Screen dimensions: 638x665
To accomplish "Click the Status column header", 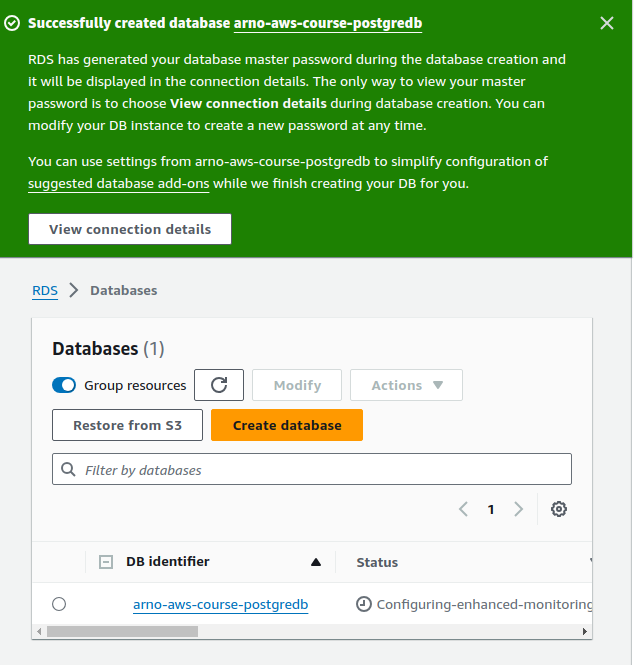I will [377, 562].
